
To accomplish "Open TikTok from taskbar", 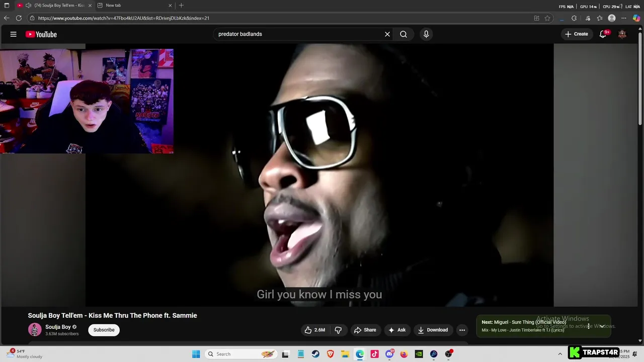I will (374, 354).
